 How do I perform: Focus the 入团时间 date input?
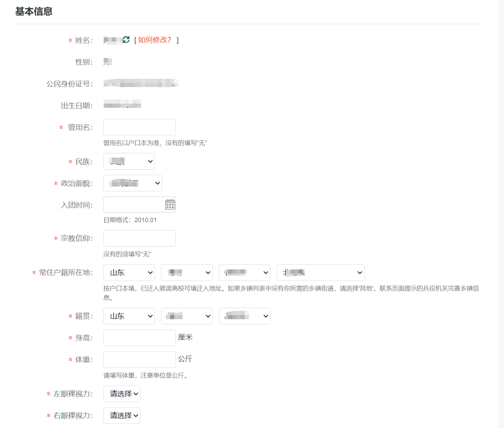[x=133, y=205]
